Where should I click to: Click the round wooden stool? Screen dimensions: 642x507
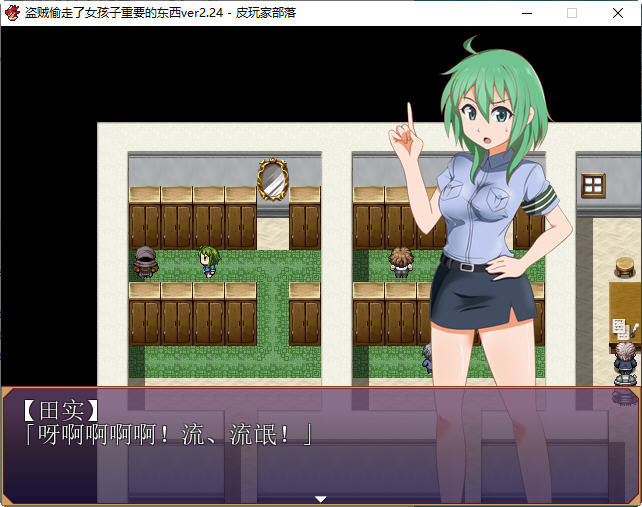coord(625,268)
